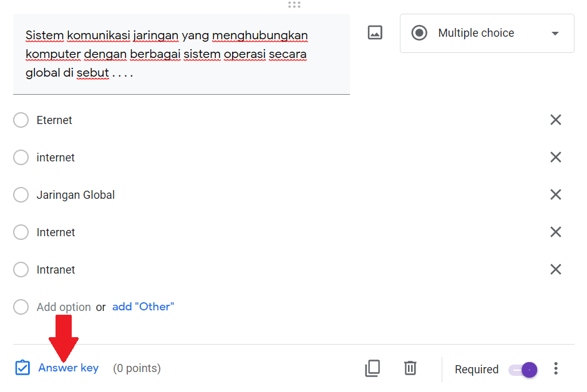Duplicate this question
The width and height of the screenshot is (587, 392).
372,368
